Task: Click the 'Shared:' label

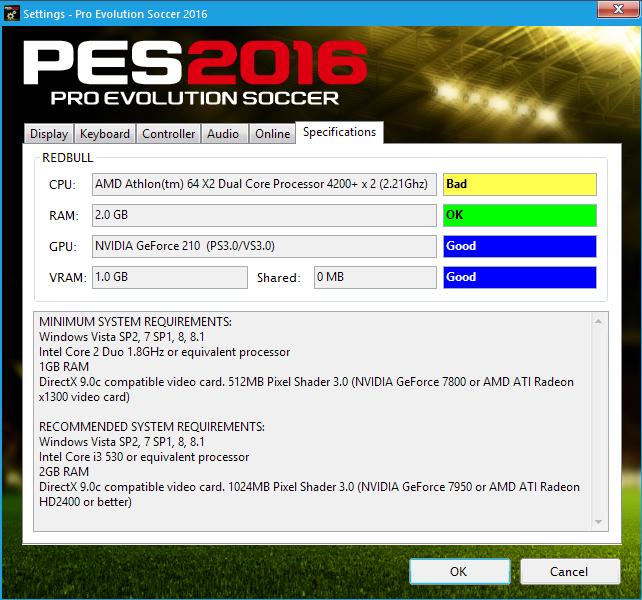Action: pos(278,278)
